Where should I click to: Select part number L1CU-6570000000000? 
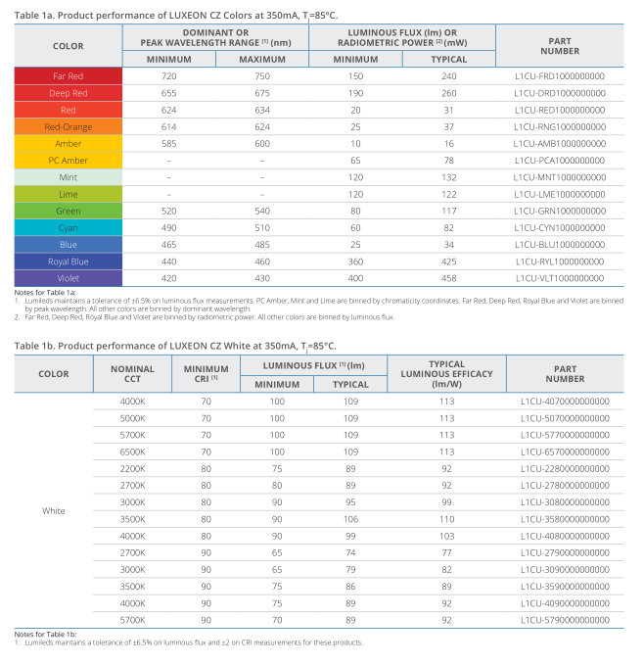coord(565,452)
